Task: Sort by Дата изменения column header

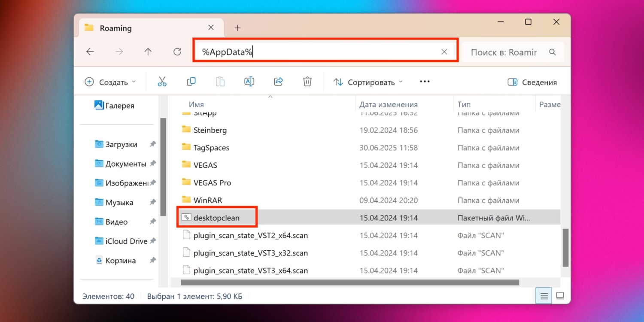Action: click(x=388, y=104)
